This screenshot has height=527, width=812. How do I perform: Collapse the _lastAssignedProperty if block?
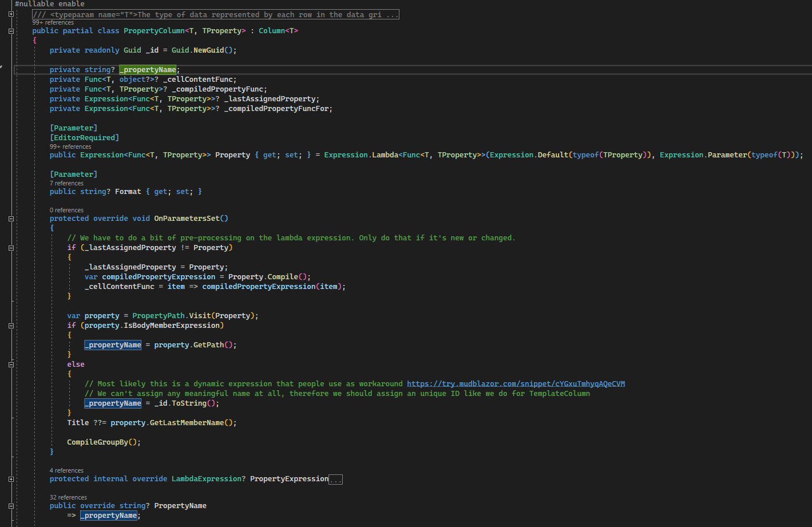pyautogui.click(x=10, y=247)
